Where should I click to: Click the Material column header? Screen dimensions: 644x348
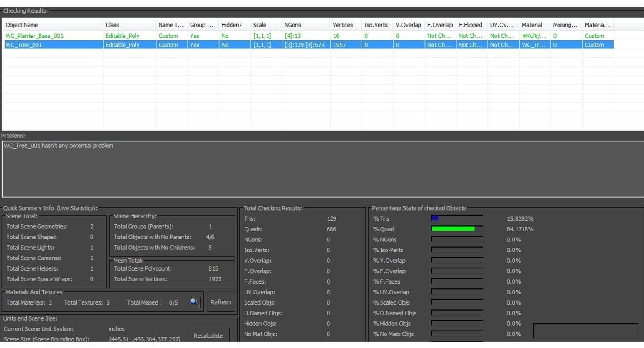pyautogui.click(x=534, y=25)
